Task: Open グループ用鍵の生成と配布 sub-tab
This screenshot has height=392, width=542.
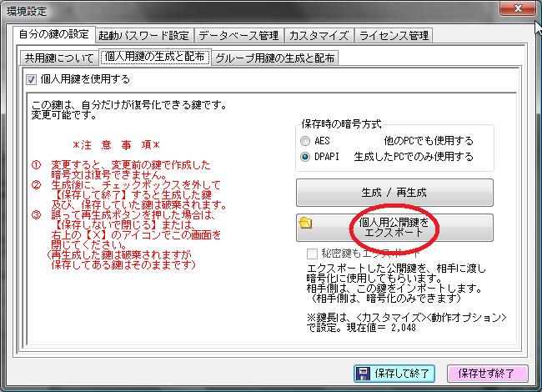Action: tap(275, 58)
